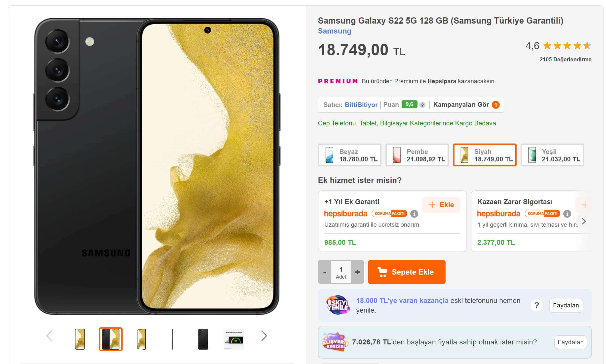Choose the Yeşil color variant
The width and height of the screenshot is (606, 364).
point(552,155)
